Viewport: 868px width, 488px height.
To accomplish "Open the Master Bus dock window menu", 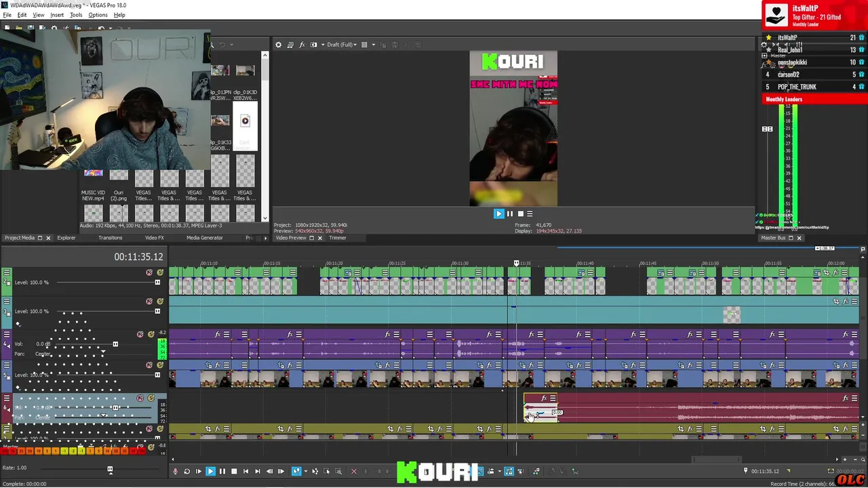I will pyautogui.click(x=790, y=238).
